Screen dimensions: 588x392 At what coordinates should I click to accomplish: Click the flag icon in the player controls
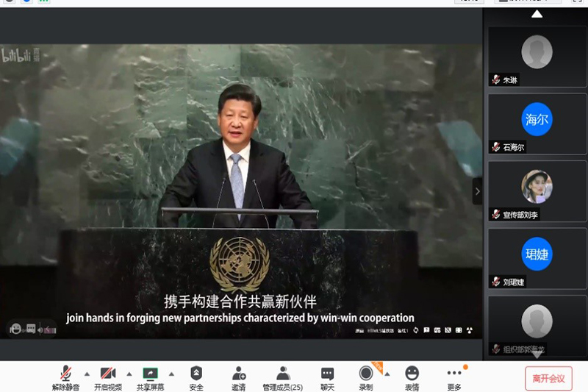tap(426, 330)
